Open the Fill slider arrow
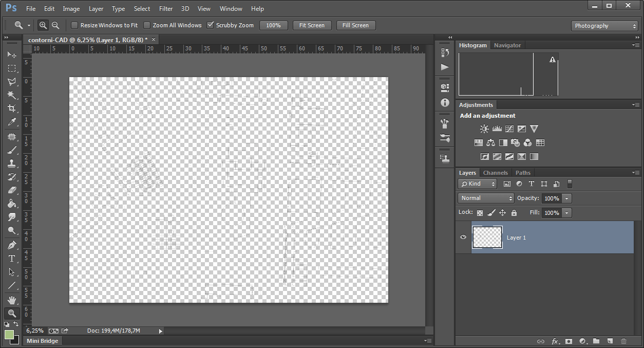Screen dimensions: 644x348 coord(567,213)
